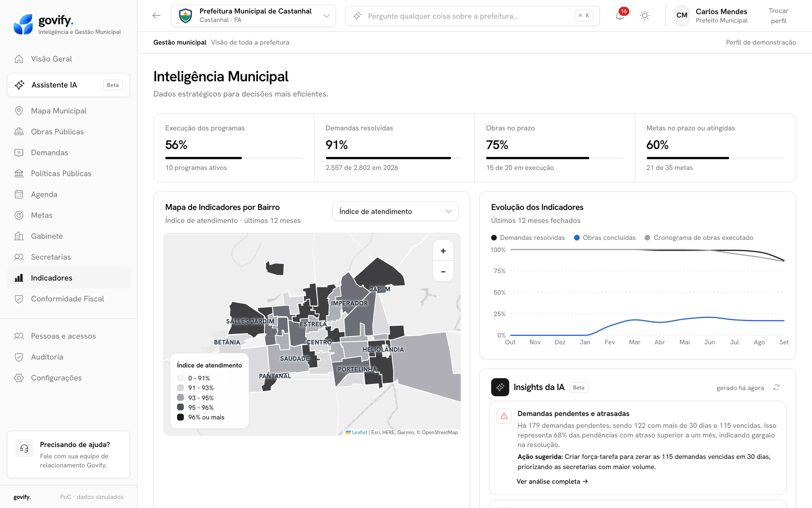This screenshot has height=508, width=812.
Task: Click the HELIOLÂNDIA neighborhood on map
Action: click(x=383, y=349)
